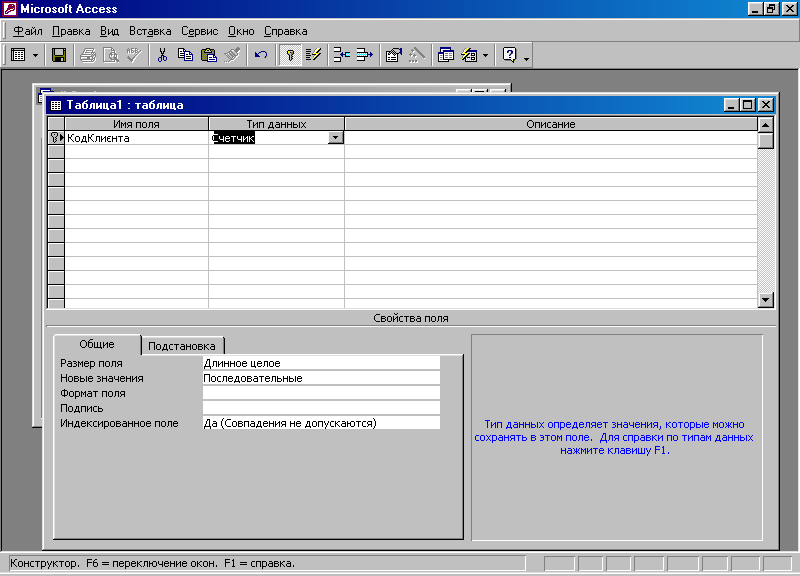Open the Окно menu
Screen dimensions: 800x576
click(241, 31)
